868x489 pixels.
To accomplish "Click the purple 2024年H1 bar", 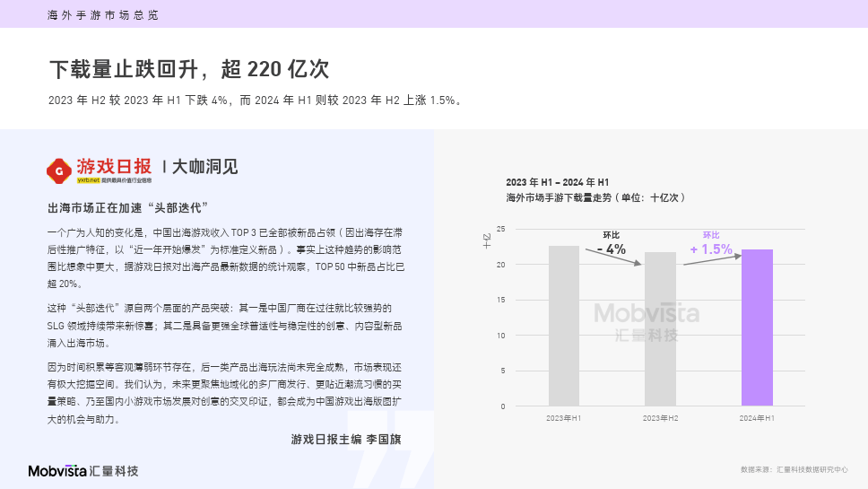I will coord(757,327).
